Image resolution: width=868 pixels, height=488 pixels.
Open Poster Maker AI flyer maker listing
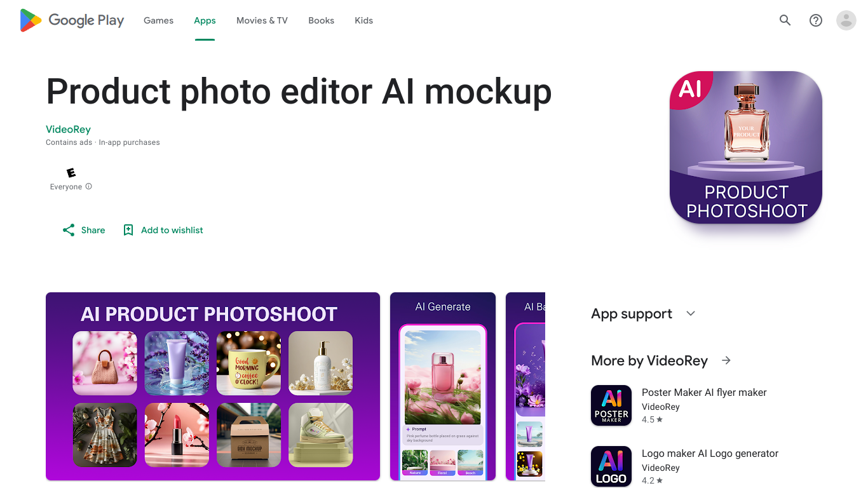coord(704,393)
